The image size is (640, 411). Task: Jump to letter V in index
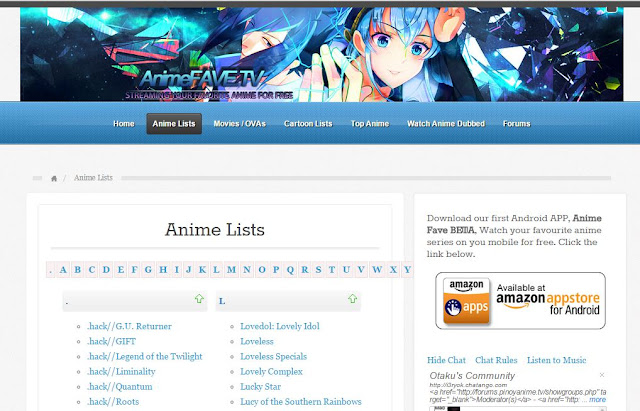click(x=361, y=270)
